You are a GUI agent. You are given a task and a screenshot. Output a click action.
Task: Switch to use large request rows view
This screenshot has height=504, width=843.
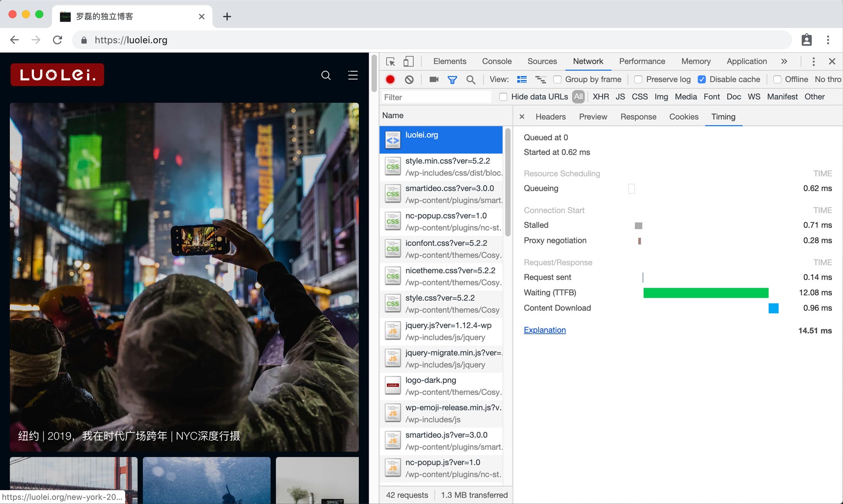[x=522, y=79]
